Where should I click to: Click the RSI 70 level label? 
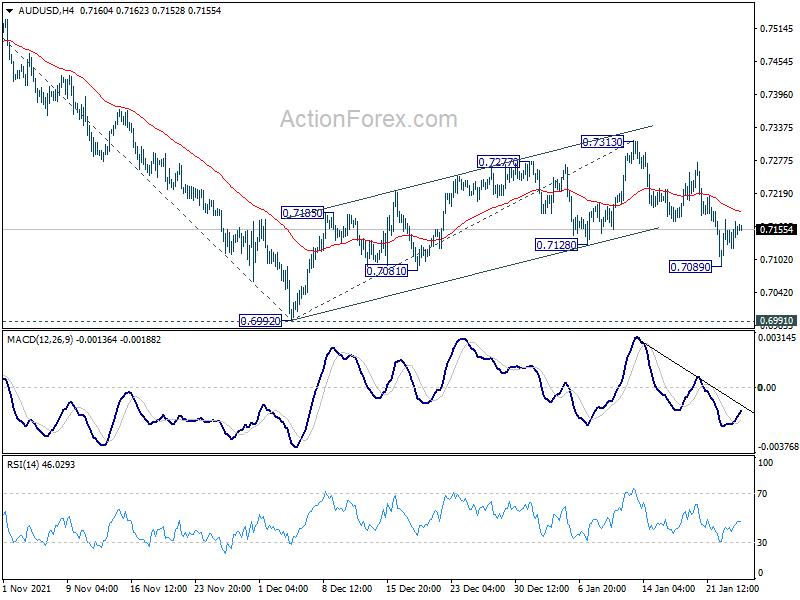[x=762, y=493]
